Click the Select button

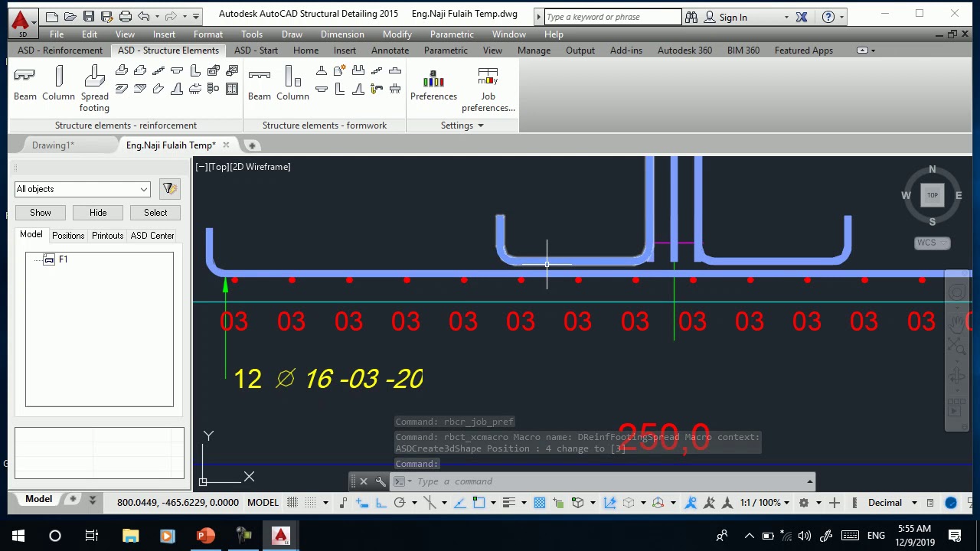[x=155, y=213]
